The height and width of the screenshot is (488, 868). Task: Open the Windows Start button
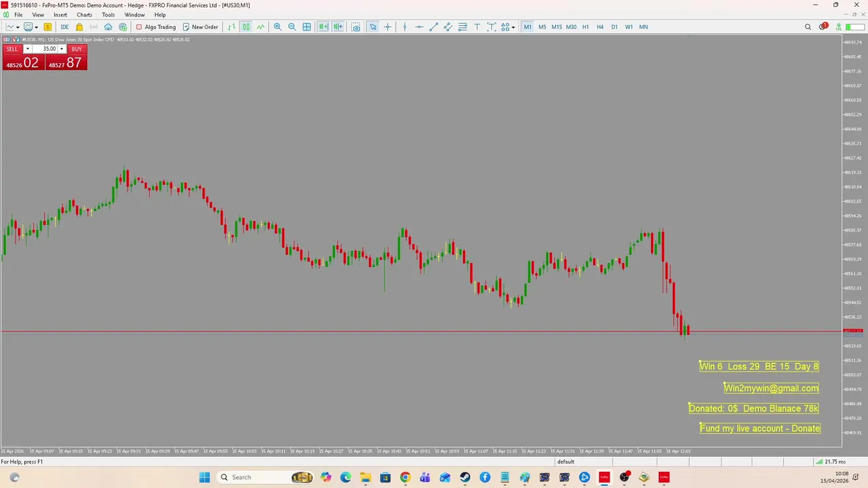click(204, 477)
